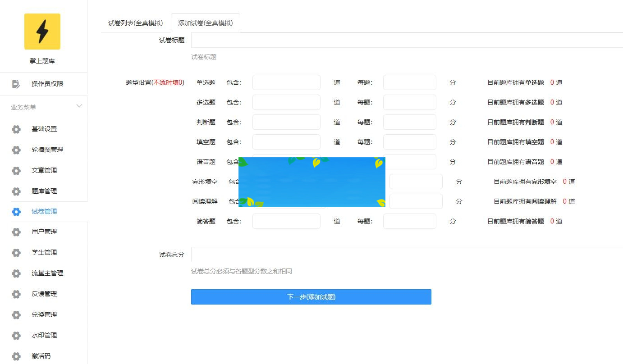The image size is (623, 364).
Task: Open 水印管理 via the gear icon
Action: (16, 335)
